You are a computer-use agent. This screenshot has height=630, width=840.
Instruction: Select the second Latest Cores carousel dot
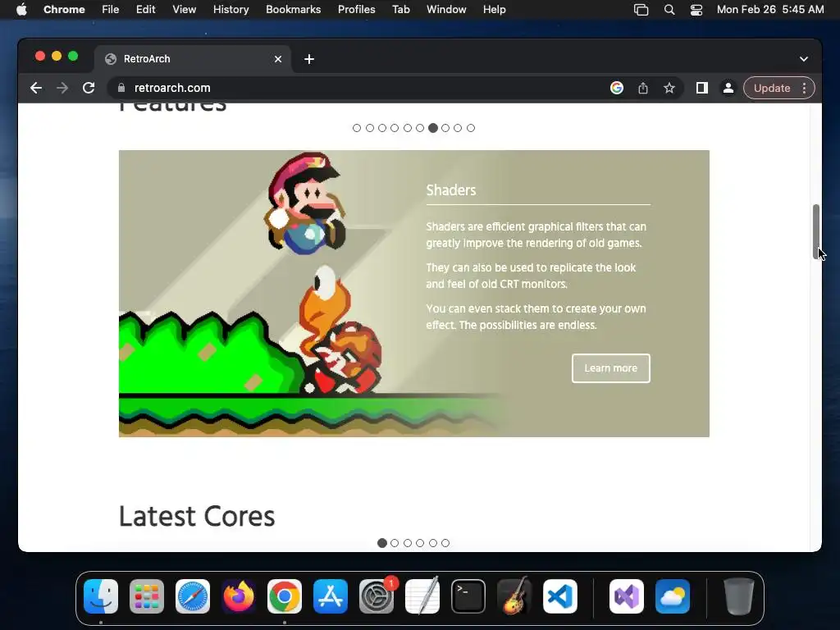395,543
